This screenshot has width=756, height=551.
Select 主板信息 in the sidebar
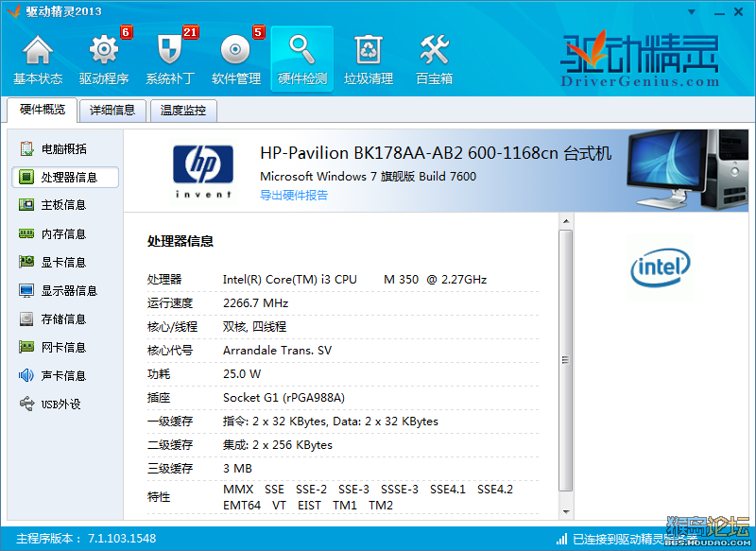pyautogui.click(x=64, y=205)
